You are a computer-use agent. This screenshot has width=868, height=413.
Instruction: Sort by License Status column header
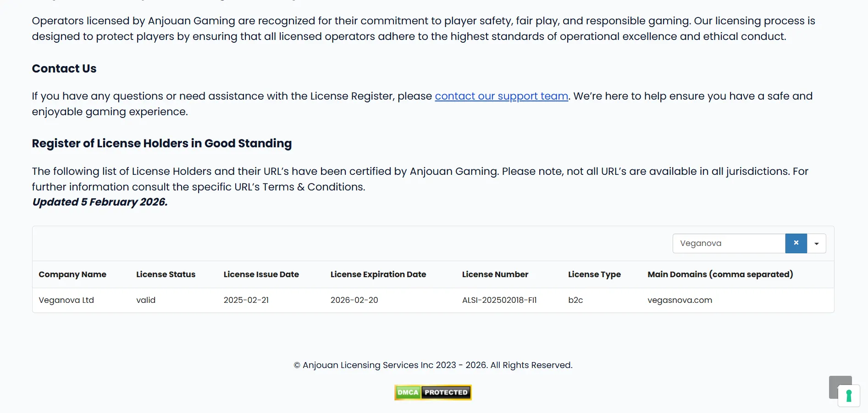pos(166,274)
